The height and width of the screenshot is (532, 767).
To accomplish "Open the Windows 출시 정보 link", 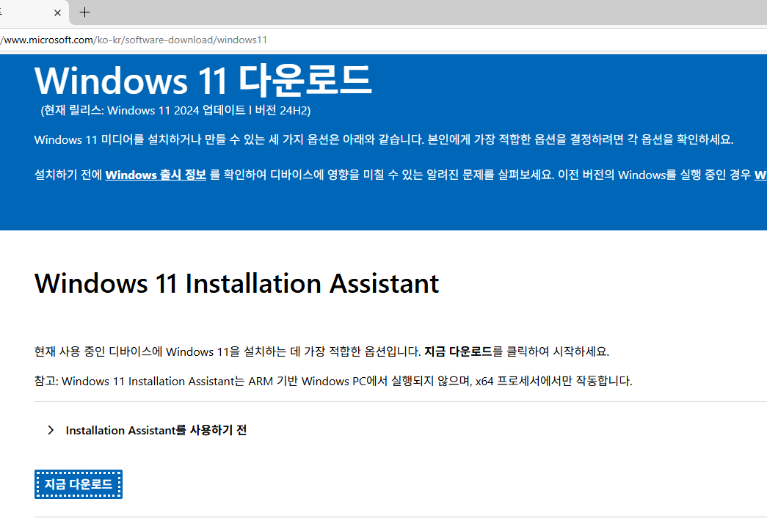I will tap(156, 175).
